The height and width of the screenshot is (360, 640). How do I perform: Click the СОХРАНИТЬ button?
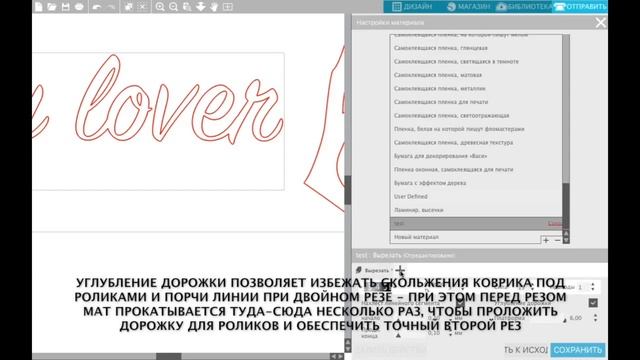578,350
